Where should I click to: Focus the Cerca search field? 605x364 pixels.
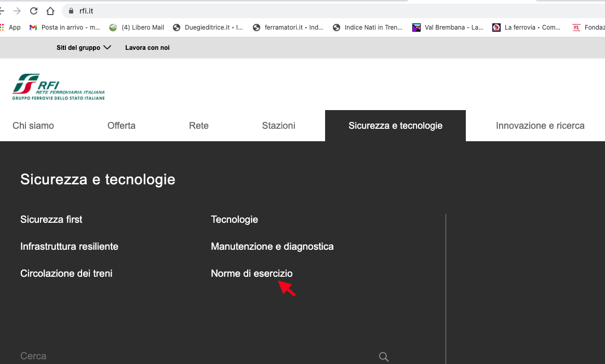197,356
